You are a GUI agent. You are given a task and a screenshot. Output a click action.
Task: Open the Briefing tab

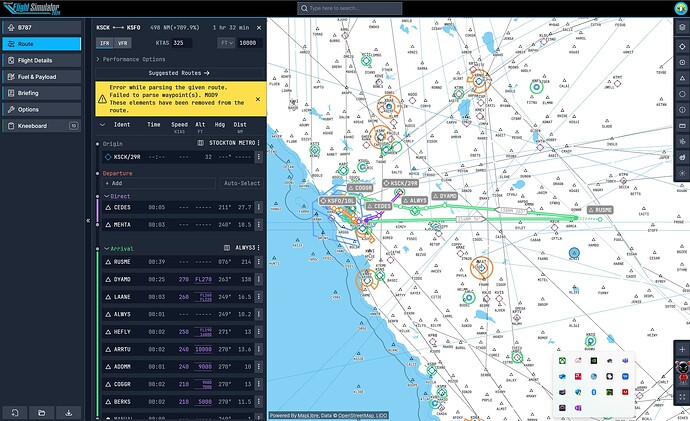tap(41, 93)
